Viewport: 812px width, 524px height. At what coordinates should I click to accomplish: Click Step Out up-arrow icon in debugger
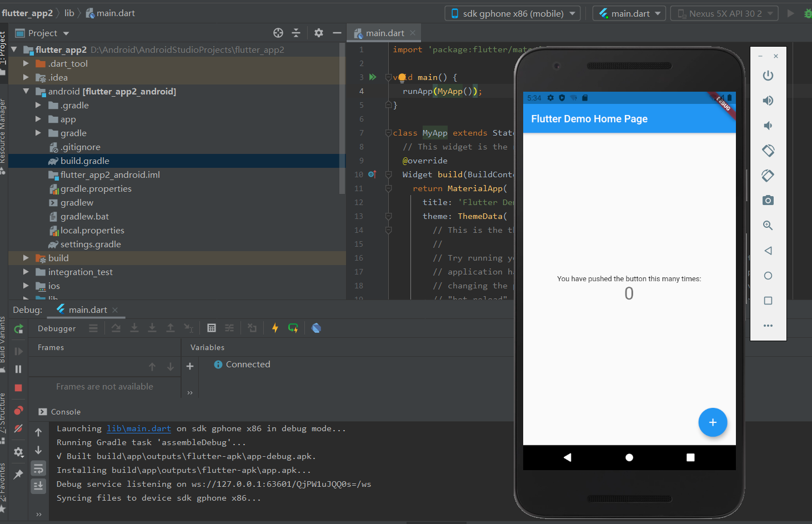(171, 328)
